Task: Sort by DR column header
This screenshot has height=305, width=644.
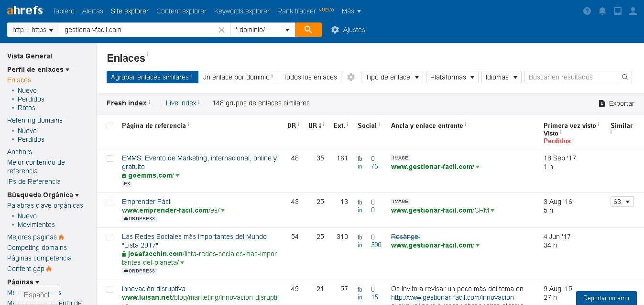Action: coord(292,125)
